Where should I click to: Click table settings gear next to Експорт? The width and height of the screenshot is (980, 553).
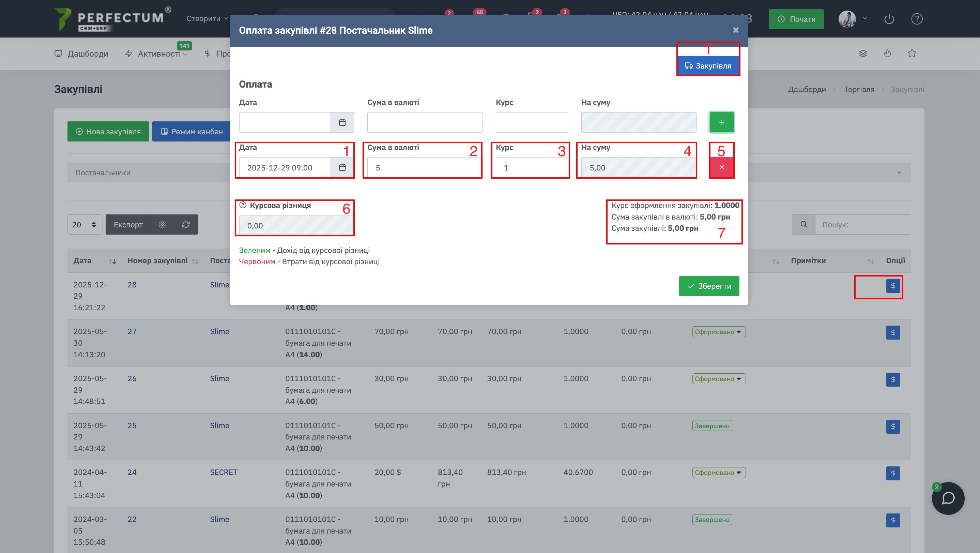pos(162,225)
